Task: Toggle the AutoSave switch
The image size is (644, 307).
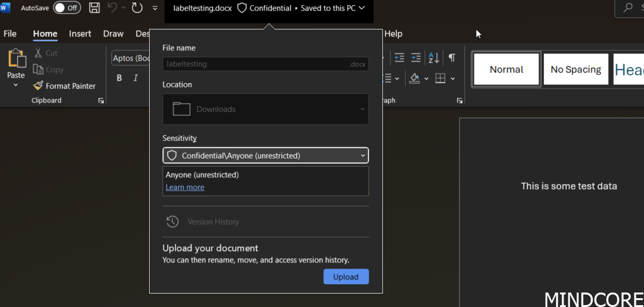Action: [x=67, y=8]
